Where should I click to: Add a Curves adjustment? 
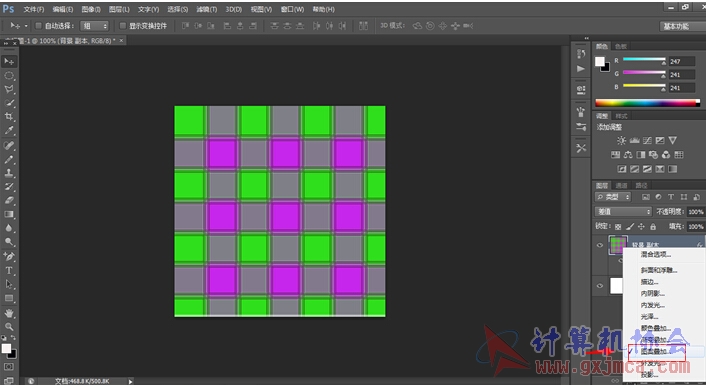click(647, 140)
